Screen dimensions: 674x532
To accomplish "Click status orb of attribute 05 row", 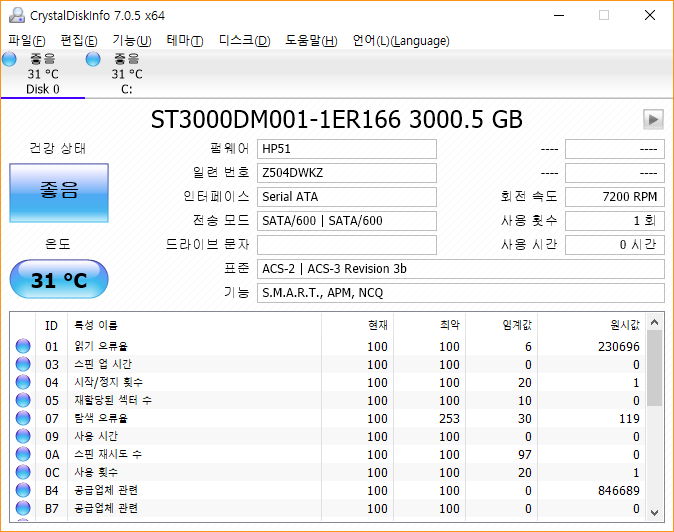I will 23,400.
